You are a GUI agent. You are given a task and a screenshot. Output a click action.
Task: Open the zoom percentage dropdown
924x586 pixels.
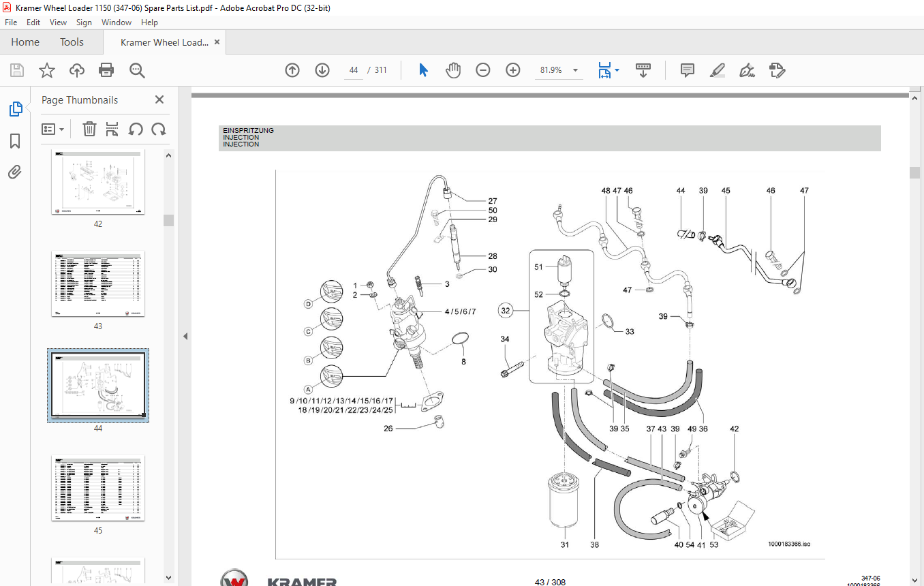pos(575,70)
